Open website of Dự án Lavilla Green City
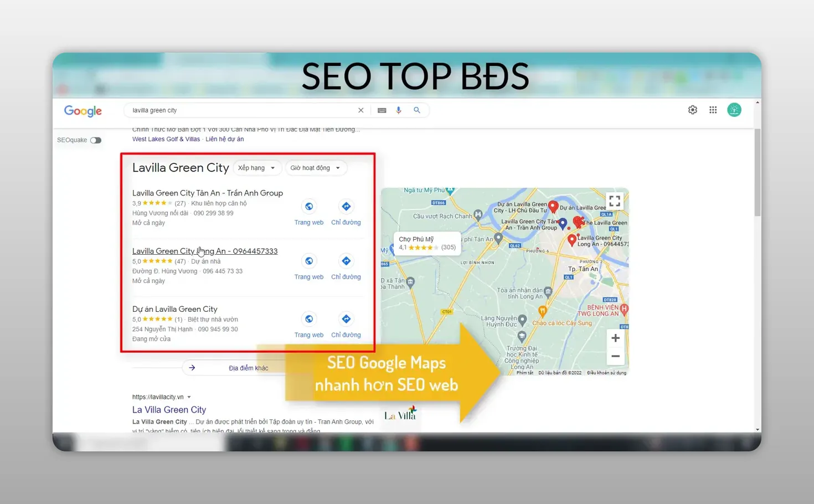Viewport: 814px width, 504px height. [x=309, y=325]
